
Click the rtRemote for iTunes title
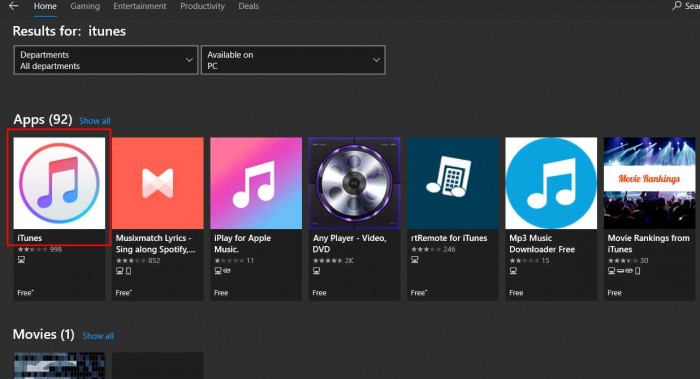pos(449,238)
